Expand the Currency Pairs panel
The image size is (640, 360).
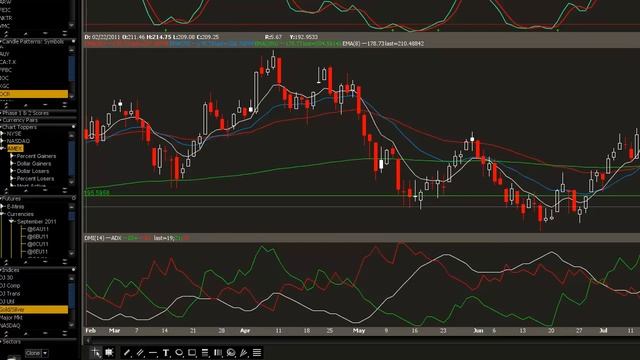pos(1,120)
